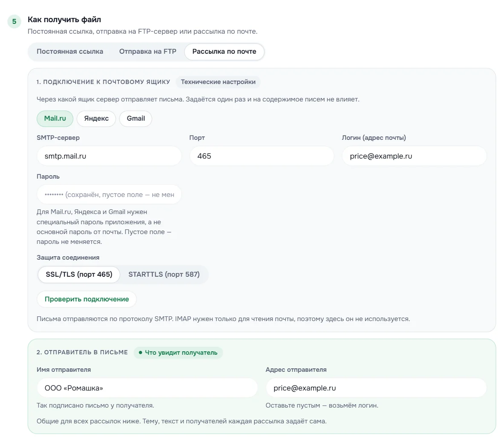
Task: Click the hint starting «Для Mail.ru, Яндекса и Gmail»
Action: pyautogui.click(x=104, y=227)
